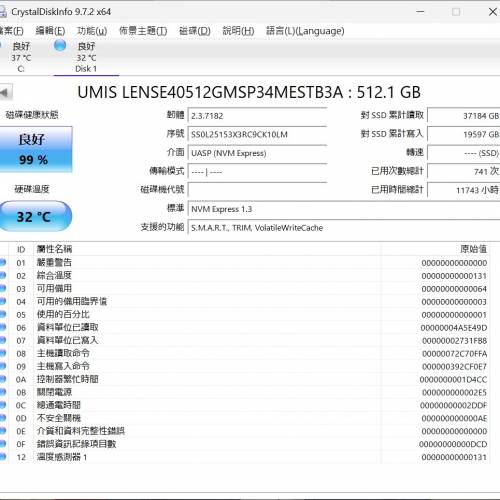This screenshot has width=500, height=500.
Task: Select attribute row 0B 關閉電源
Action: click(245, 392)
